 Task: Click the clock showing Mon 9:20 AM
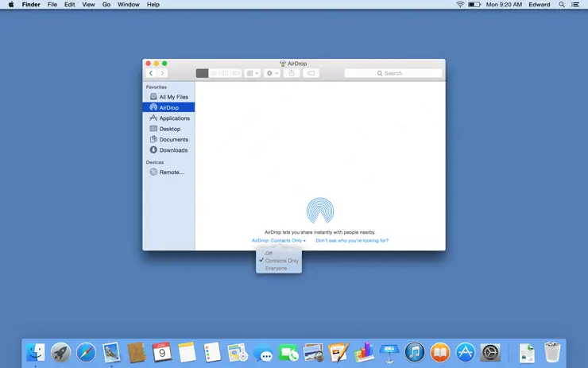(x=504, y=5)
